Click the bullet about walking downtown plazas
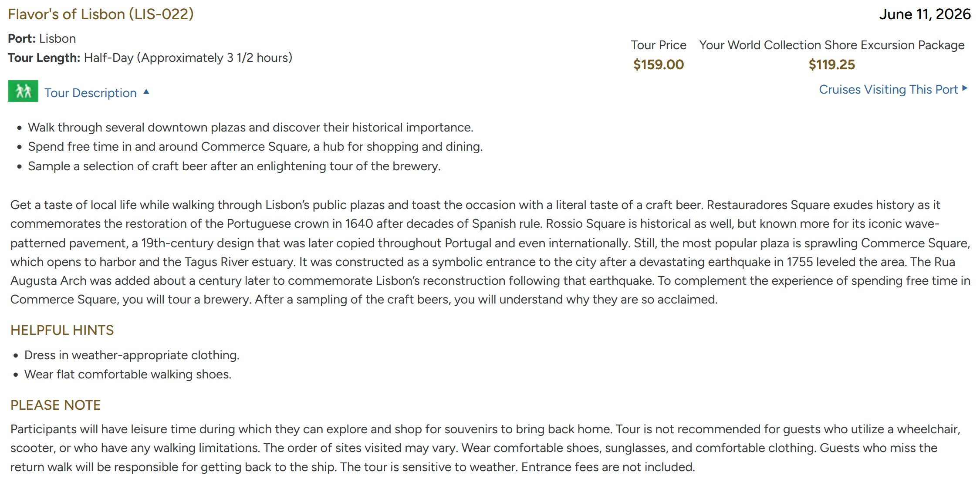The height and width of the screenshot is (479, 980). coord(250,127)
